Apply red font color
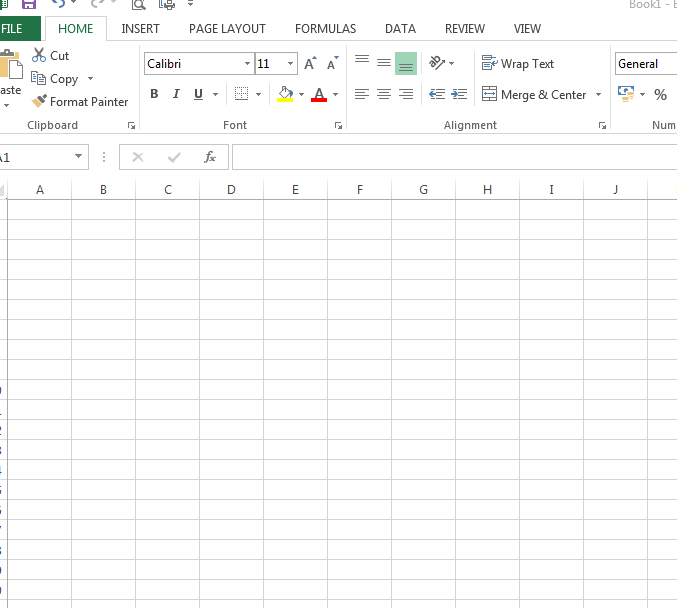677x608 pixels. (319, 94)
